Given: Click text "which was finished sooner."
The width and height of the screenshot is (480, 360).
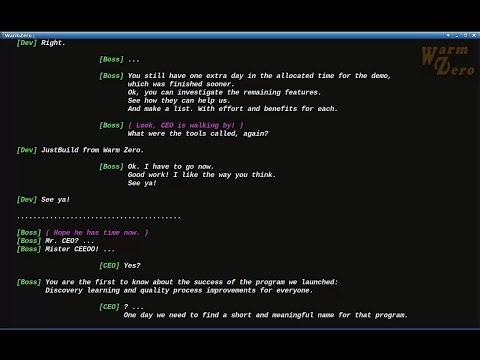Looking at the screenshot, I should (180, 84).
